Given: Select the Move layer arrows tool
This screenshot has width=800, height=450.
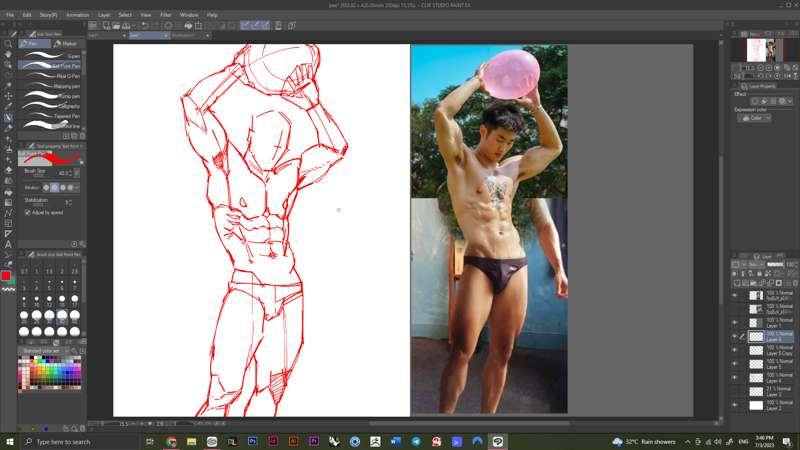Looking at the screenshot, I should tap(8, 96).
